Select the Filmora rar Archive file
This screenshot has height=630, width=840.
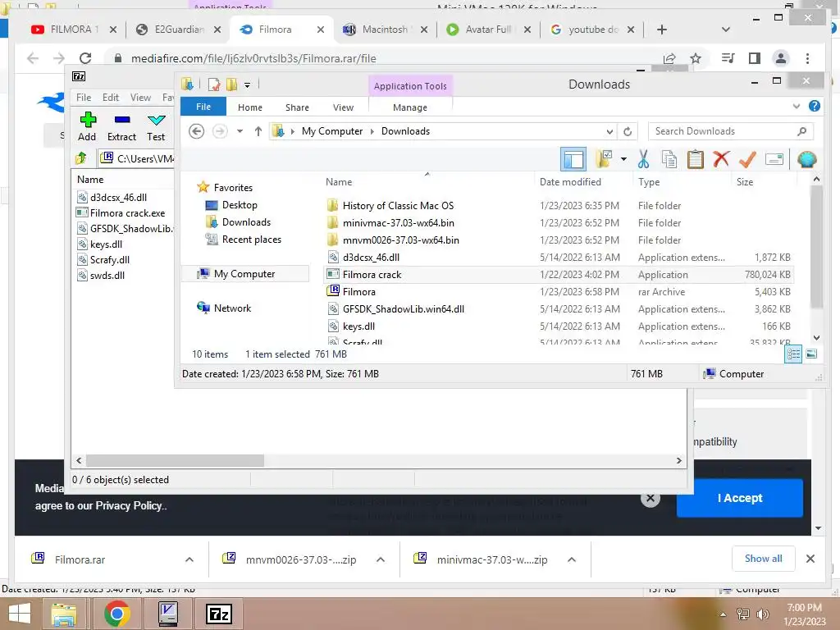click(559, 292)
